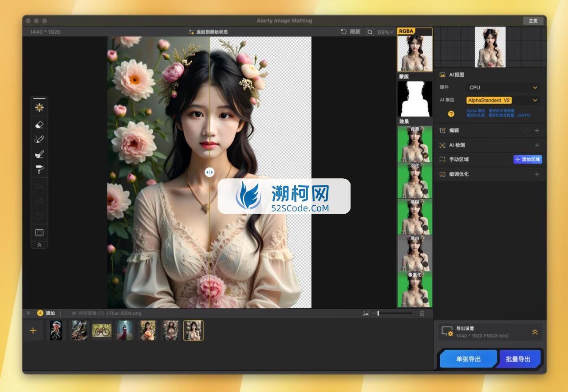Viewport: 568px width, 392px height.
Task: Toggle the circle selector on 像素化 effect
Action: 425,300
